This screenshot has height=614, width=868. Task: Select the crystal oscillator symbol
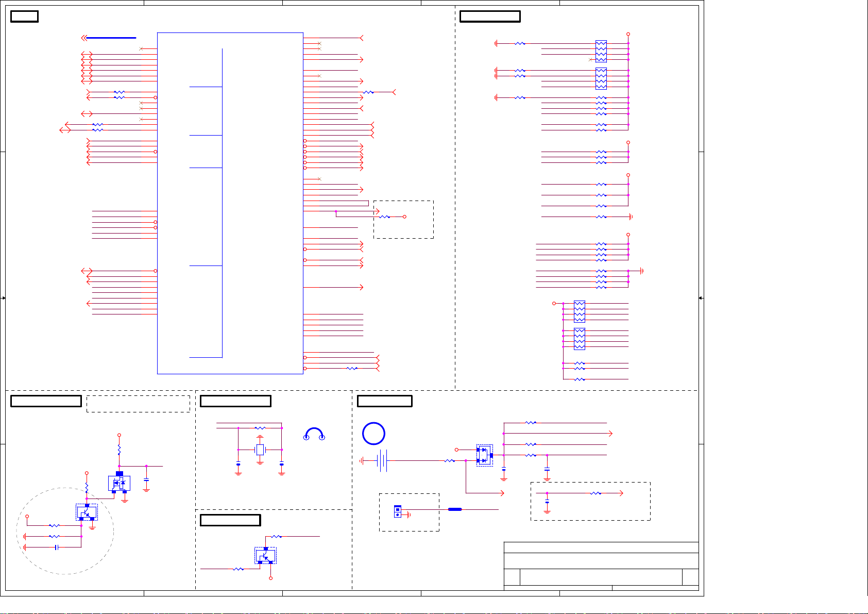260,450
